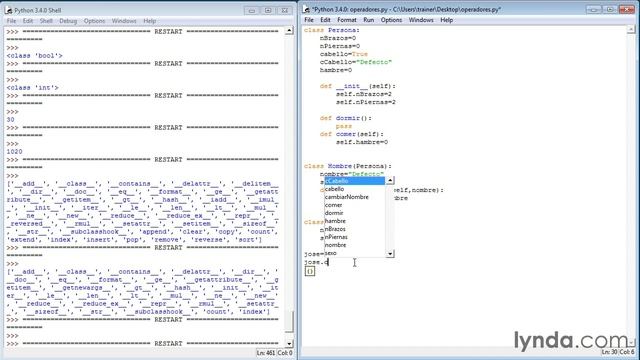Select nPiernas in autocomplete list

coord(355,237)
